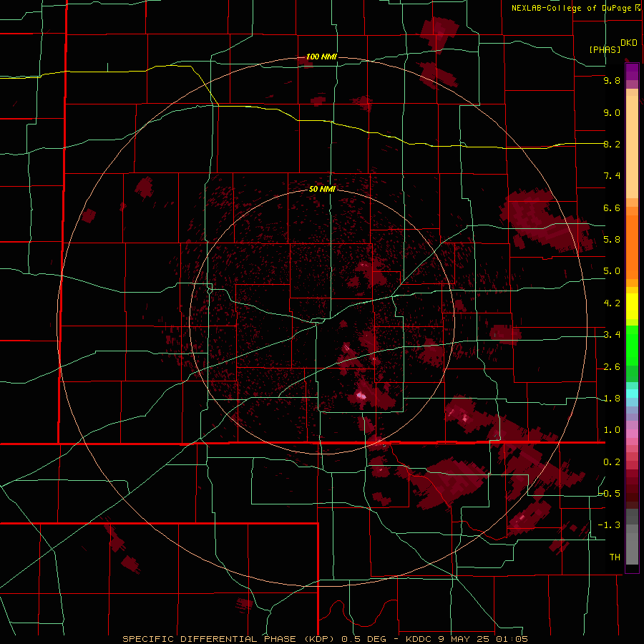Viewport: 644px width, 644px height.
Task: Click the 4.2 value on color scale
Action: pos(612,303)
